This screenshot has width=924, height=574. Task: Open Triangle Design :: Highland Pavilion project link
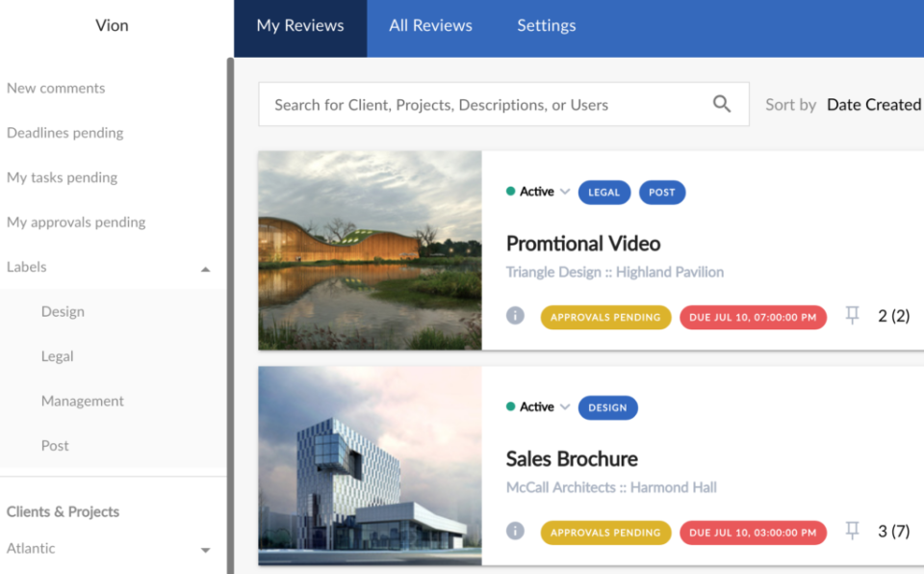(614, 272)
